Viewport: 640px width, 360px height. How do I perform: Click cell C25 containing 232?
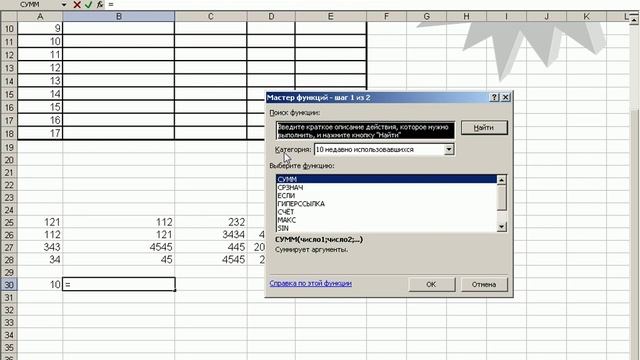[211, 222]
